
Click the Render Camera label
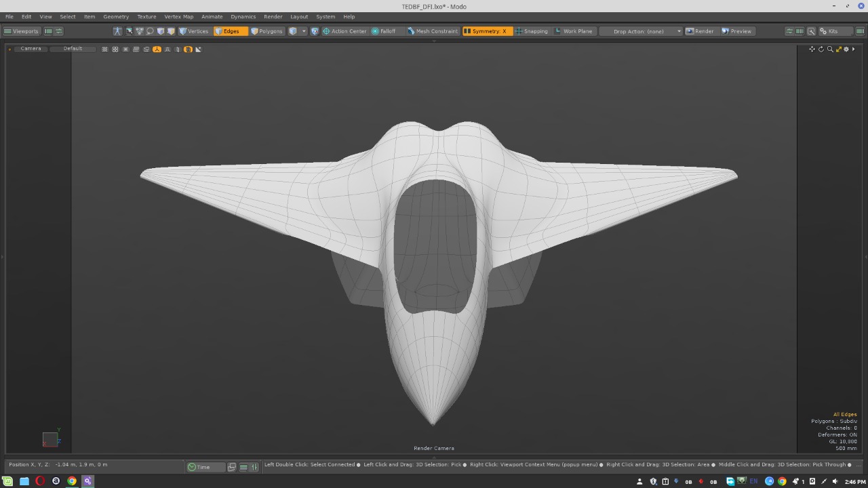tap(434, 448)
